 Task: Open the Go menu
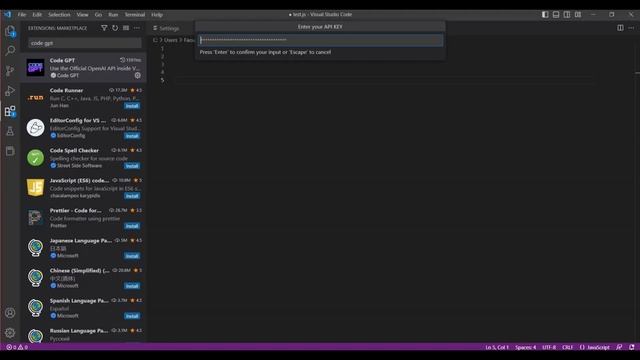(98, 14)
